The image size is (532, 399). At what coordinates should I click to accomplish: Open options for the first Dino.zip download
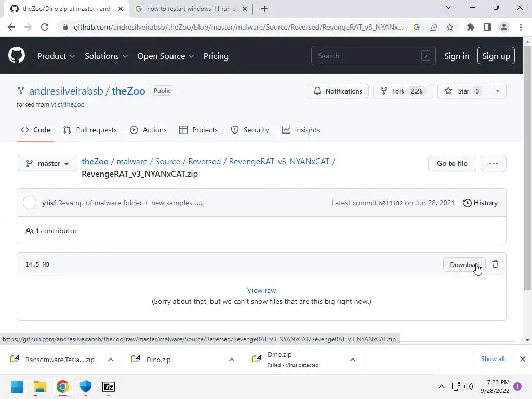[232, 360]
